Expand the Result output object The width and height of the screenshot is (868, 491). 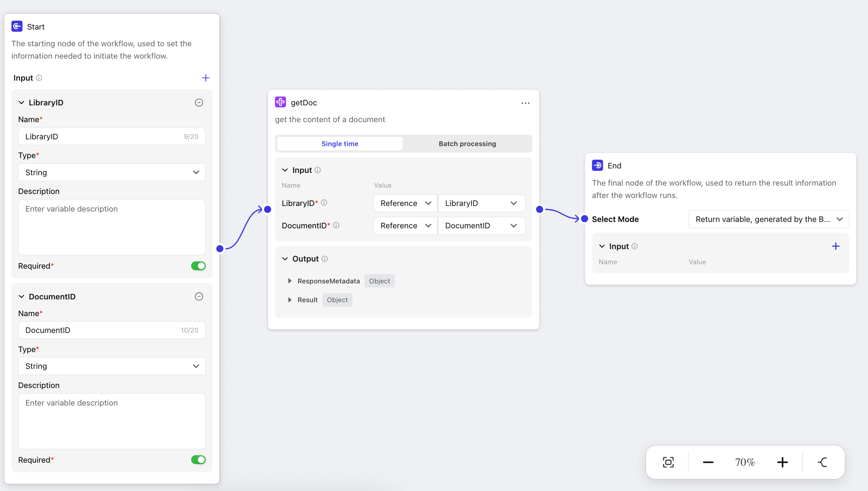click(290, 300)
